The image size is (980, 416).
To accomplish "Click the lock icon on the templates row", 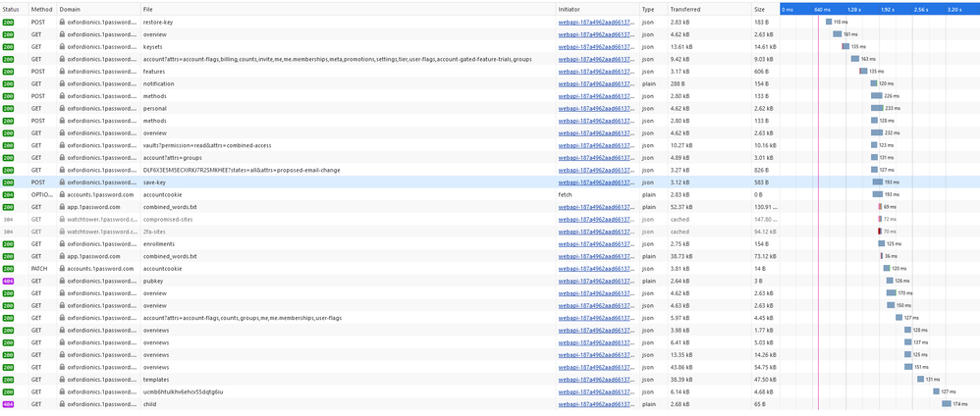I will (63, 380).
